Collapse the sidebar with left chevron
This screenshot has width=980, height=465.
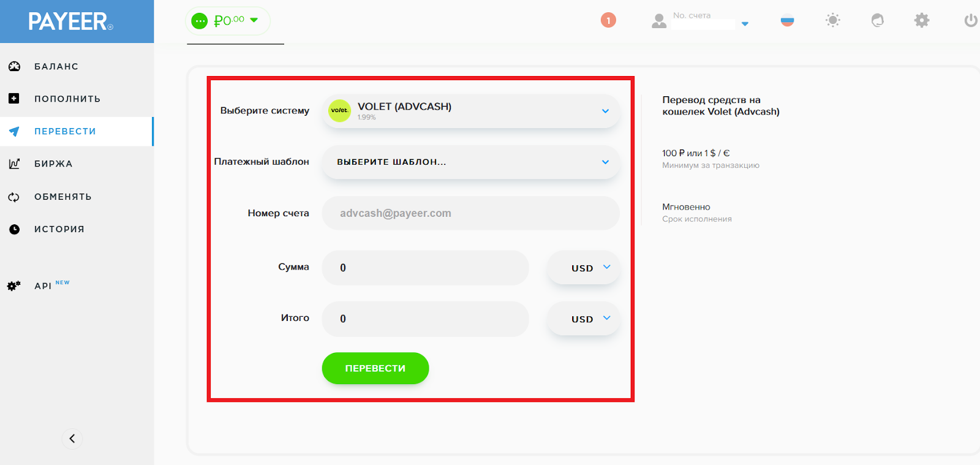[x=72, y=438]
